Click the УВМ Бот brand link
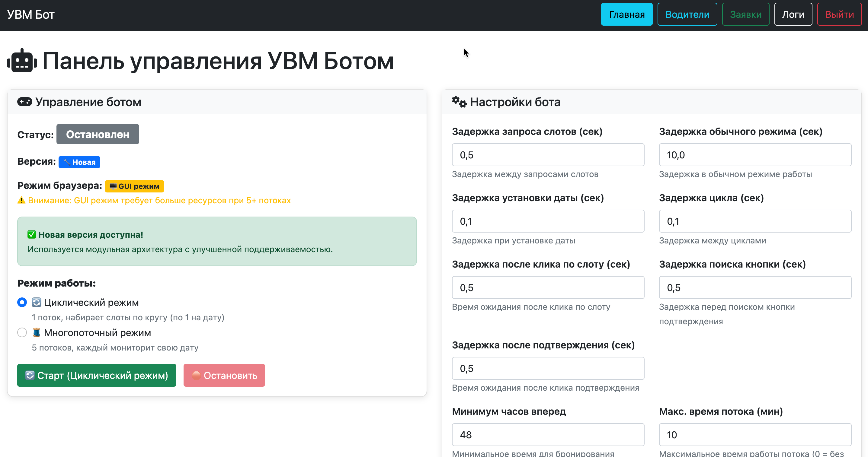 [x=31, y=14]
